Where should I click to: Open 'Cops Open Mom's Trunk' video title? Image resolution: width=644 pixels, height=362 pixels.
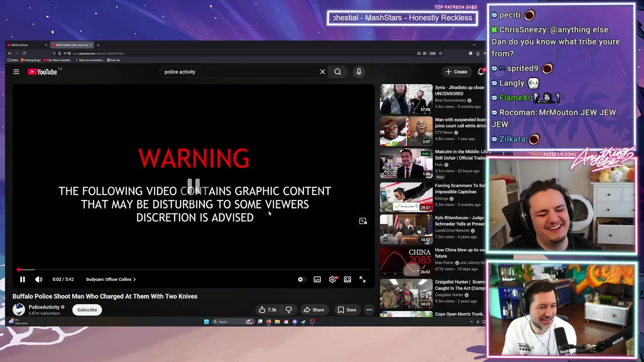(459, 314)
